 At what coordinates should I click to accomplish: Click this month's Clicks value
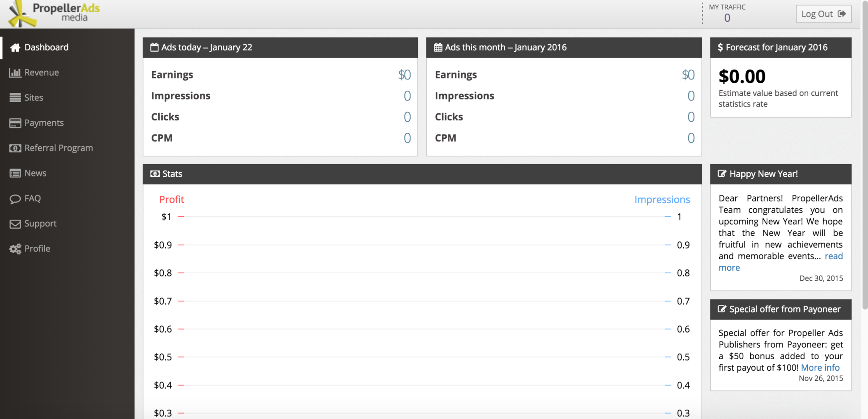coord(691,117)
